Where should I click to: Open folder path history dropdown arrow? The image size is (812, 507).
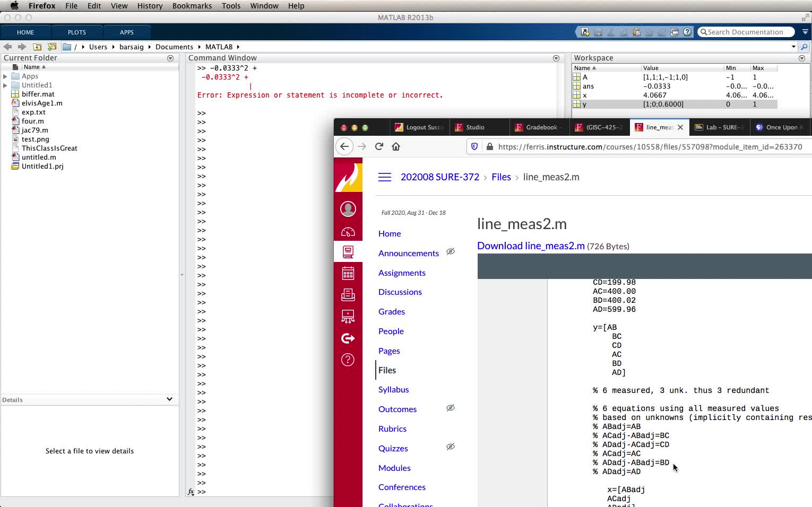(793, 47)
